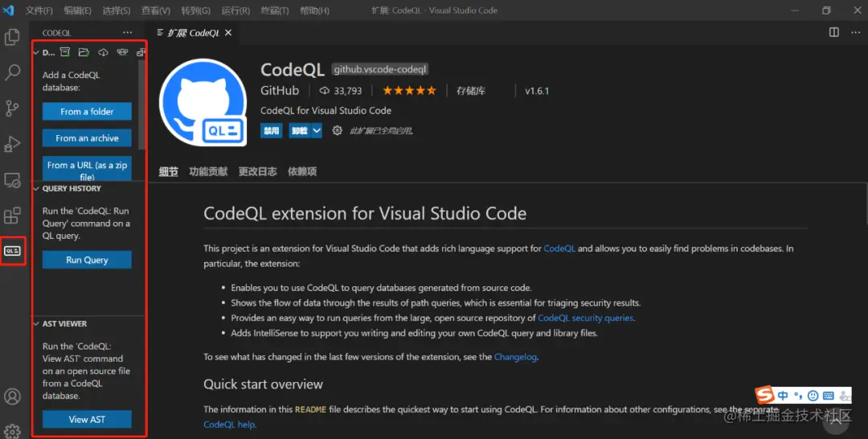Collapse the Databases section
The height and width of the screenshot is (439, 868).
pos(36,52)
